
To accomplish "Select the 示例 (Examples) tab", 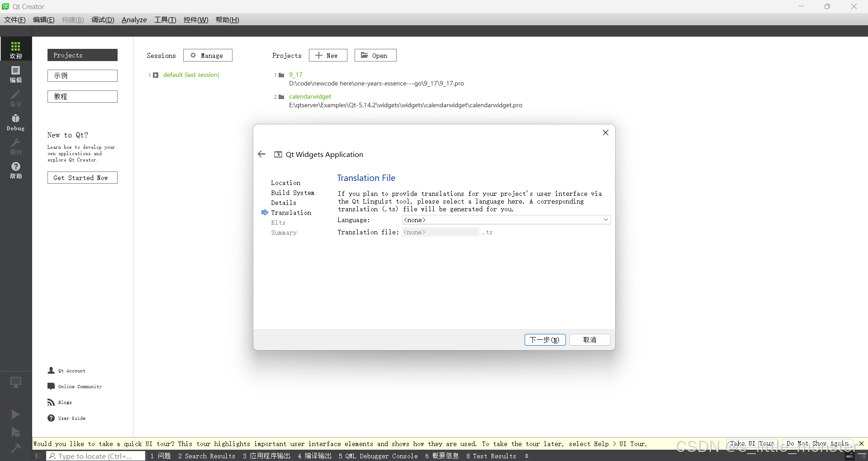I will (x=82, y=76).
